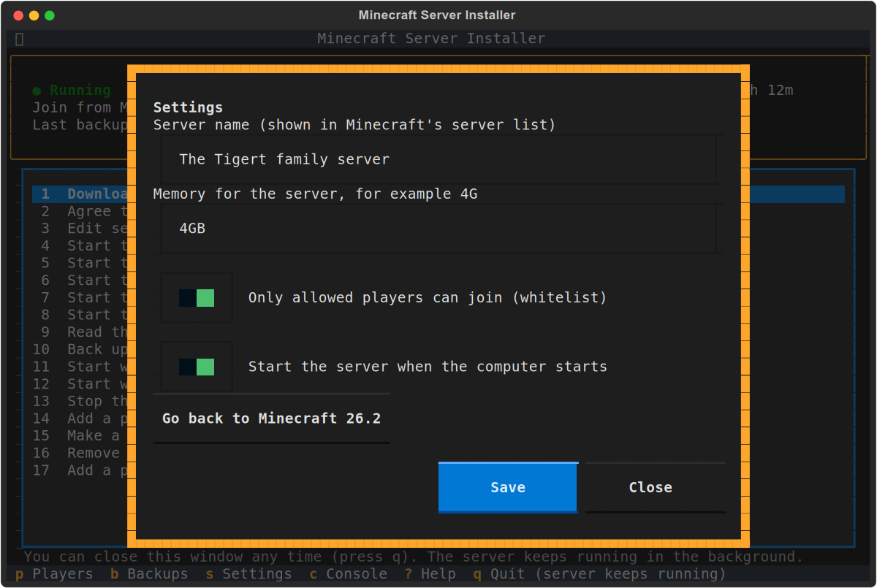Click the terminal header icon at top left
This screenshot has height=588, width=877.
click(x=20, y=39)
